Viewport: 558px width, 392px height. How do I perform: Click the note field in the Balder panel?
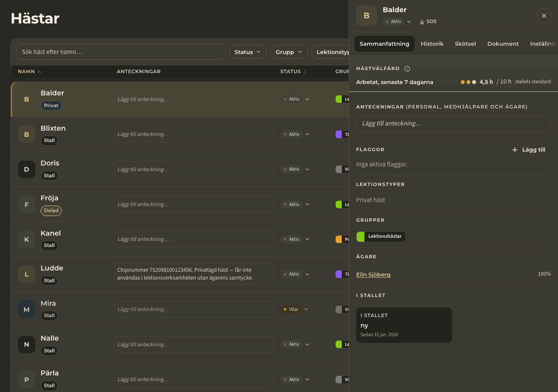453,124
